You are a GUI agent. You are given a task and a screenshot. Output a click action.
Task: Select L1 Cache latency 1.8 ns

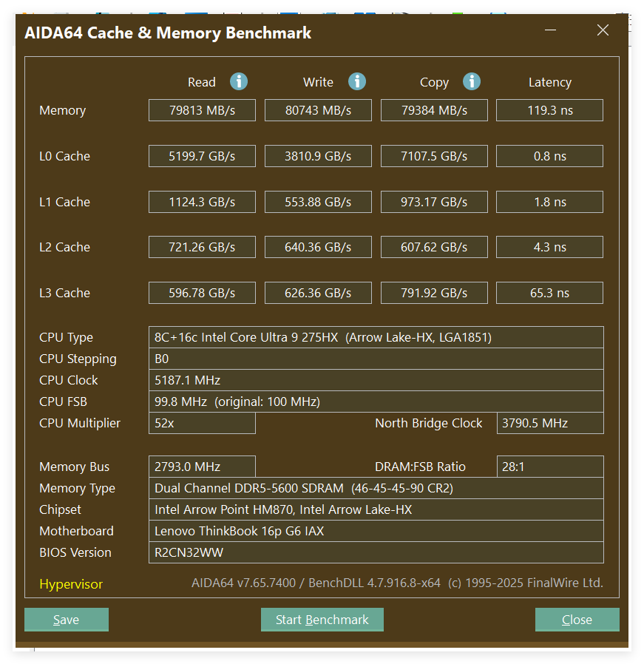(x=549, y=202)
